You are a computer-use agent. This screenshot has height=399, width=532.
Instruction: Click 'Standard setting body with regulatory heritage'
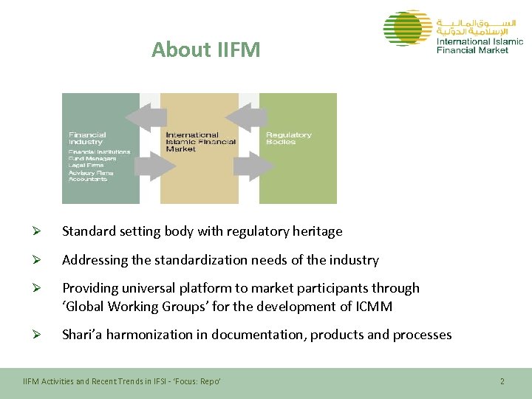click(x=202, y=231)
